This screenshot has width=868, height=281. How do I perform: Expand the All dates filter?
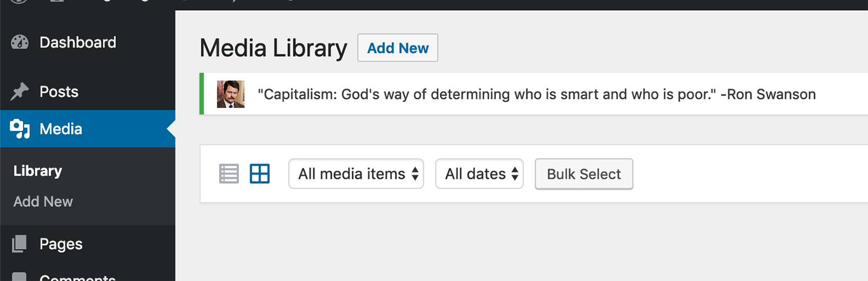[x=480, y=174]
